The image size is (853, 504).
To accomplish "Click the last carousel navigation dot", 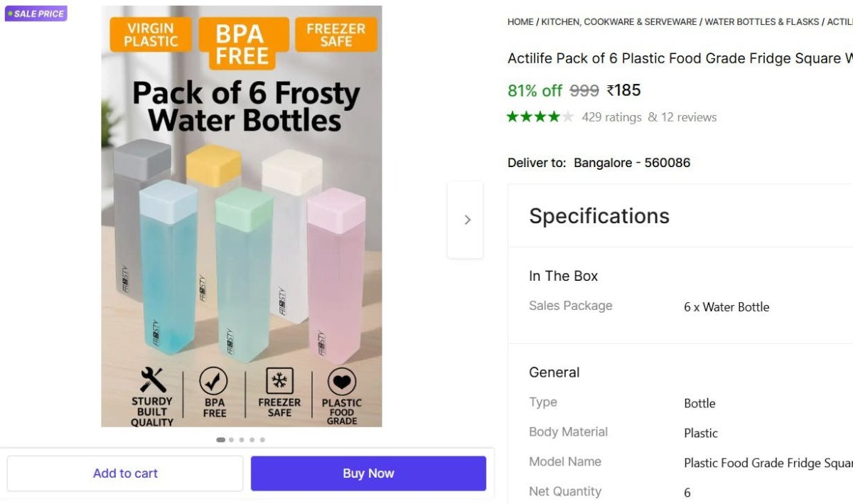I will point(262,439).
